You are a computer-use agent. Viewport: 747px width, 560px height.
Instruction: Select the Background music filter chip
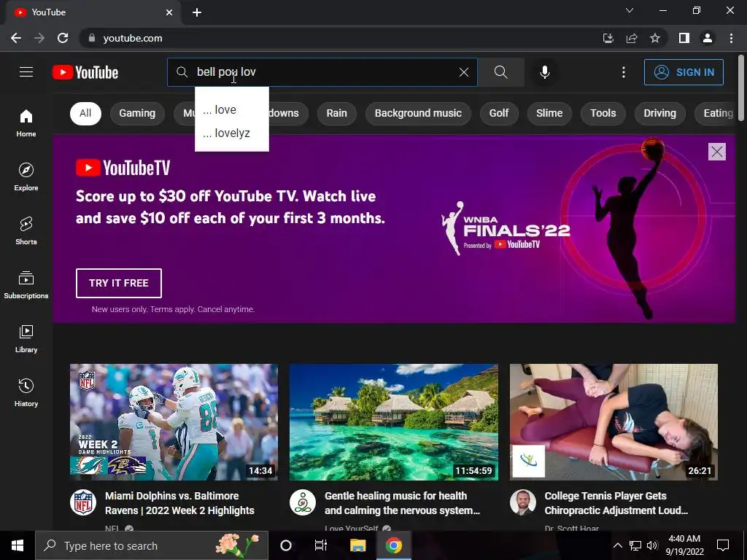click(418, 113)
